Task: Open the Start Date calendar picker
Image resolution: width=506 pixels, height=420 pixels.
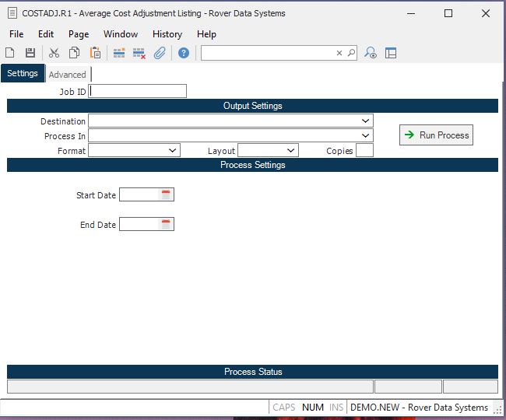Action: [x=166, y=195]
